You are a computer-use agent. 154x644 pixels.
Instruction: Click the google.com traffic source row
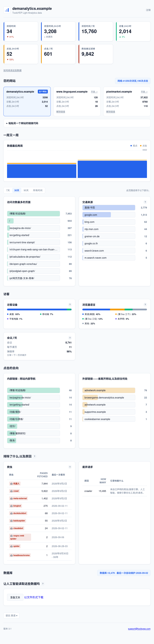(115, 215)
